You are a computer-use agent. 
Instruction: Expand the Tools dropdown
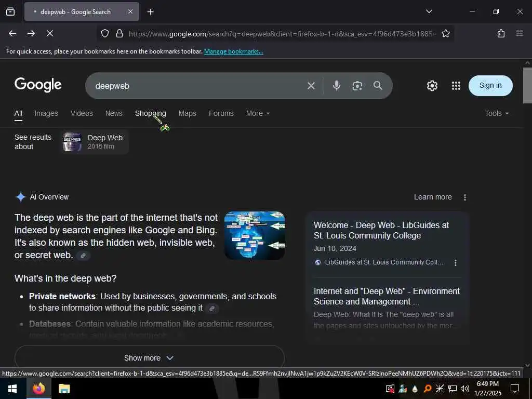point(496,113)
